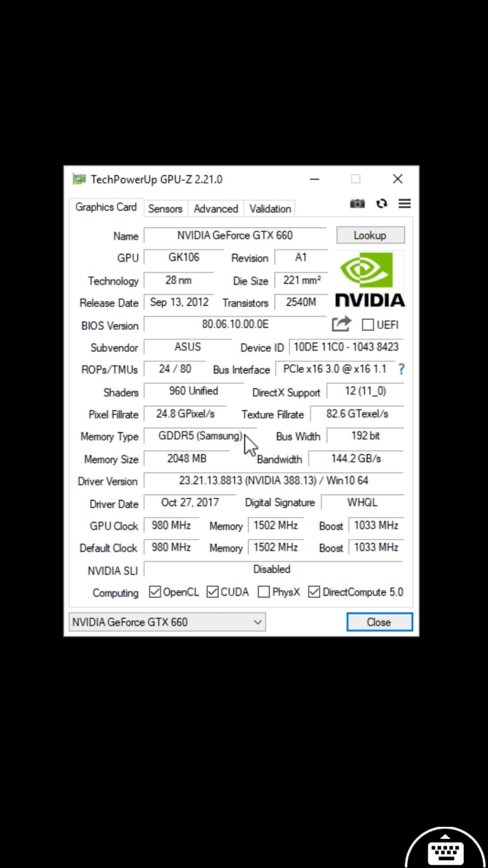This screenshot has width=488, height=868.
Task: Click the TechPowerUp GPU-Z 2.21.0 title text
Action: pyautogui.click(x=156, y=179)
